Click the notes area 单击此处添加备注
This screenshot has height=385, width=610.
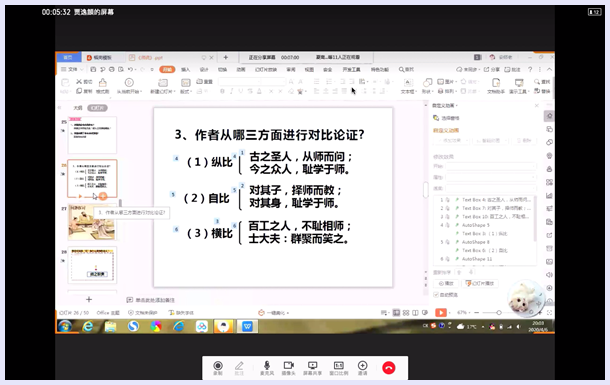pos(155,300)
